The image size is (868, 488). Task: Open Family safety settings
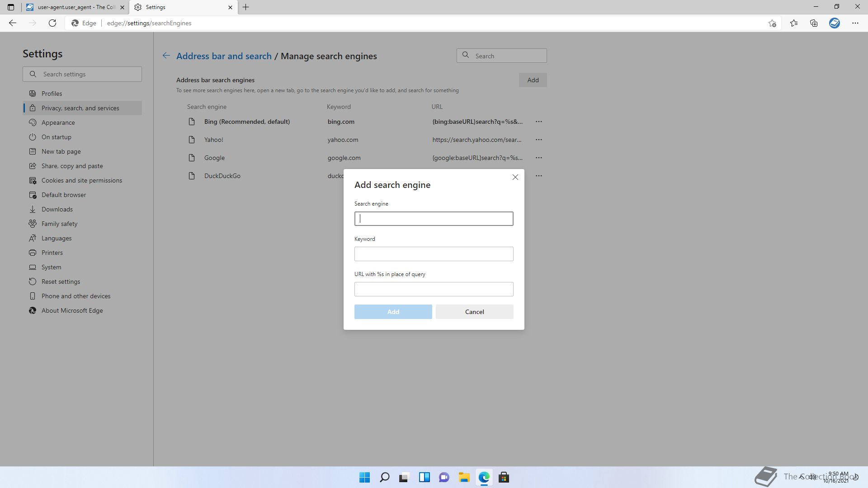[x=82, y=224]
